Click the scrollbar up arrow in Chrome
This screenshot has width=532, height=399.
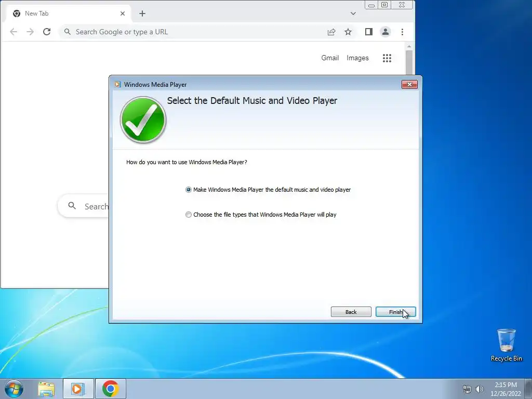[x=409, y=46]
